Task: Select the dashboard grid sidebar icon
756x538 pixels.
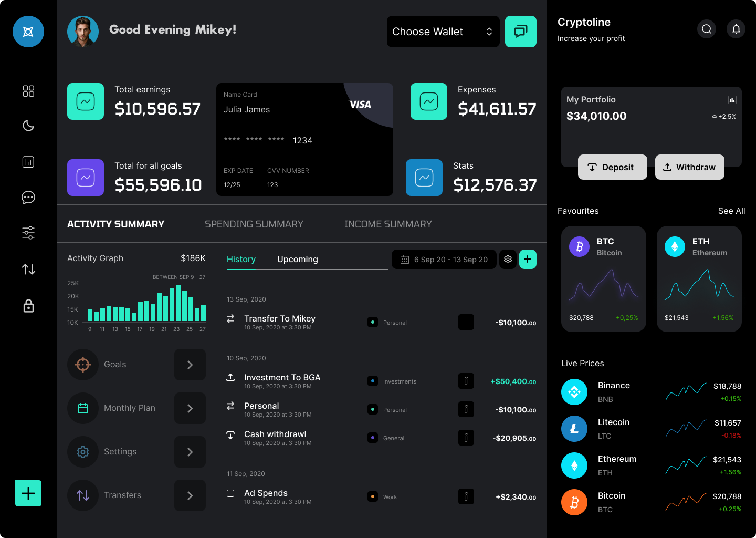Action: coord(28,91)
